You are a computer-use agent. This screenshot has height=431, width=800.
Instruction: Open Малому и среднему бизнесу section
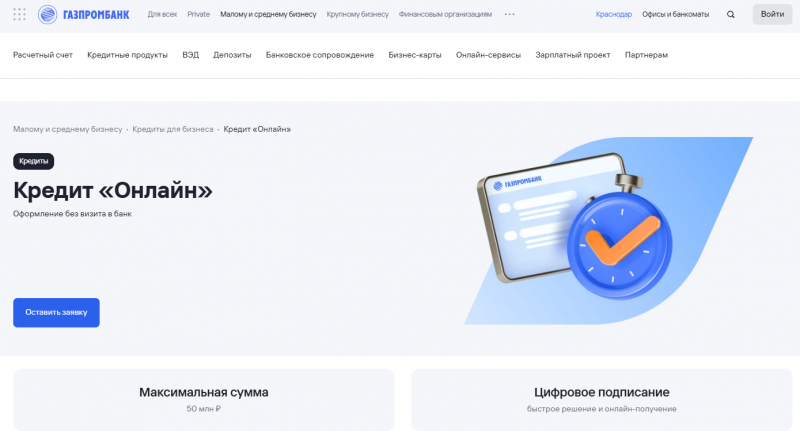tap(268, 14)
